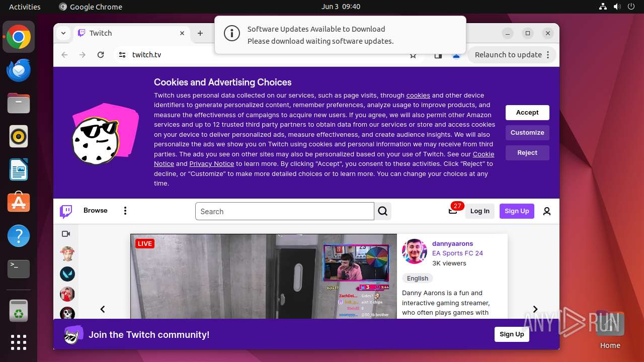Show previous stream in carousel

point(103,309)
